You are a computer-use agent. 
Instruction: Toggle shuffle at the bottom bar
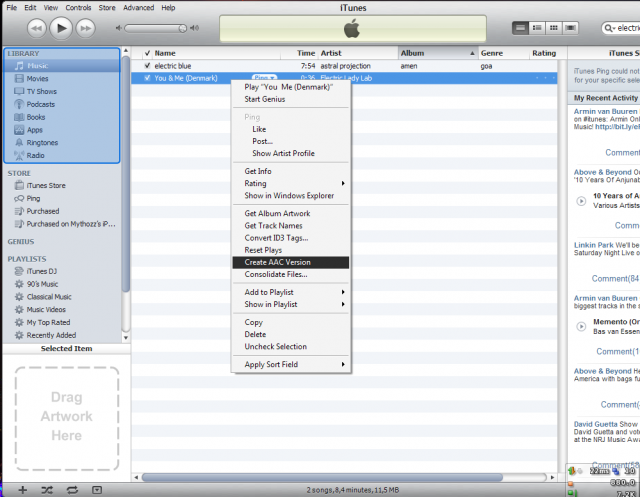point(47,490)
